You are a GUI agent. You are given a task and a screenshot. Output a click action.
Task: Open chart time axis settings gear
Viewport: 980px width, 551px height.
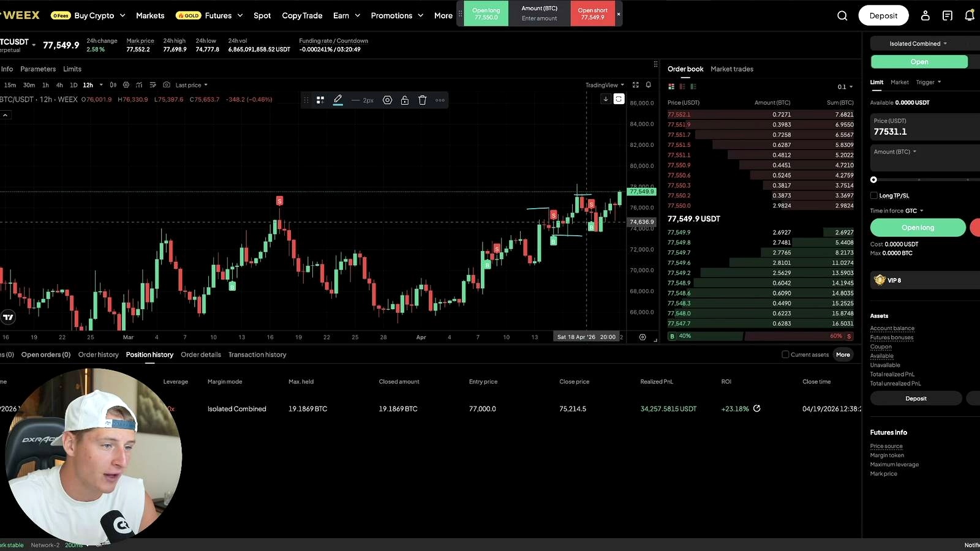click(x=642, y=337)
